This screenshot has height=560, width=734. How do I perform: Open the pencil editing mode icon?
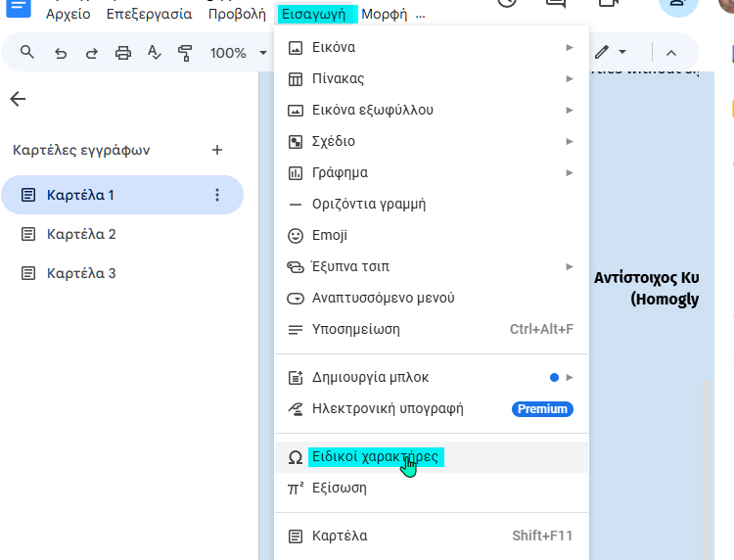tap(602, 52)
